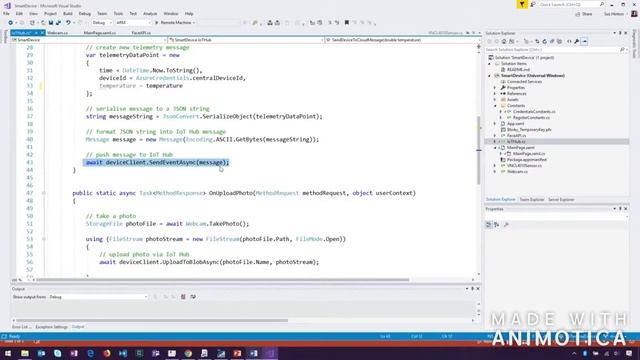The width and height of the screenshot is (640, 360).
Task: Click the View Code icon in Solution Explorer
Action: (x=569, y=41)
